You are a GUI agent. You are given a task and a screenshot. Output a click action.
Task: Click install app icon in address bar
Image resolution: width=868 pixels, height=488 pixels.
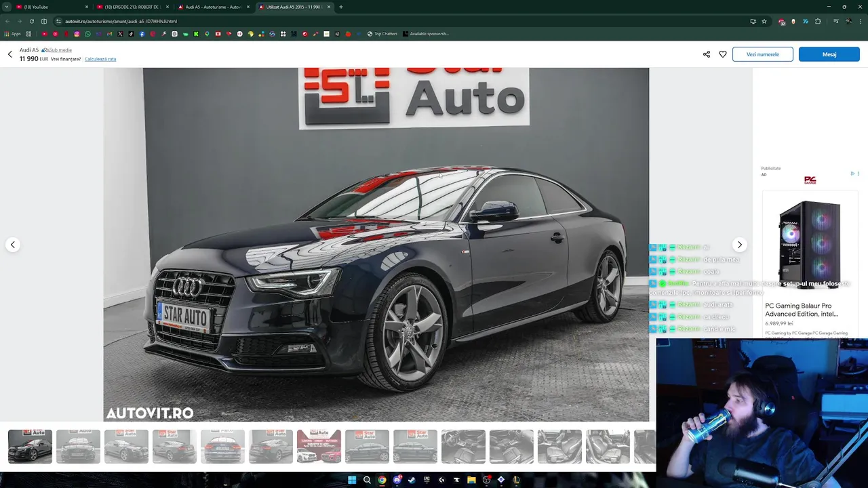pos(753,21)
